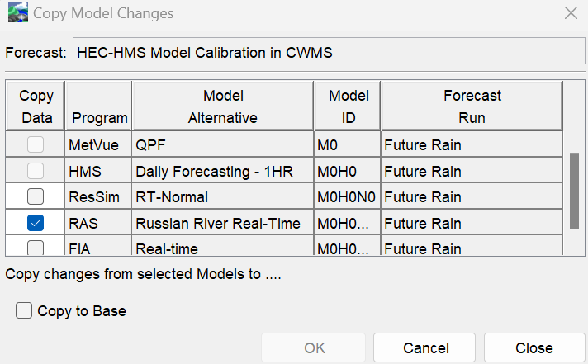Select the ResSim program cell

98,196
